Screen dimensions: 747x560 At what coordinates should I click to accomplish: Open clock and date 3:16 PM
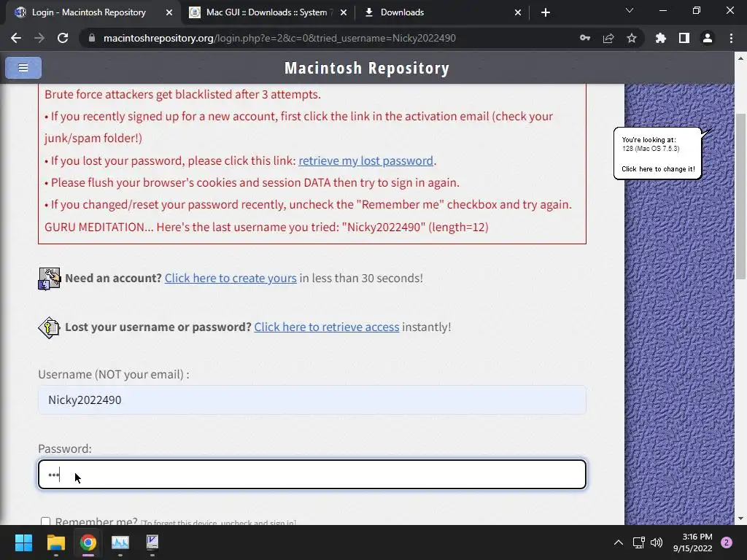693,542
